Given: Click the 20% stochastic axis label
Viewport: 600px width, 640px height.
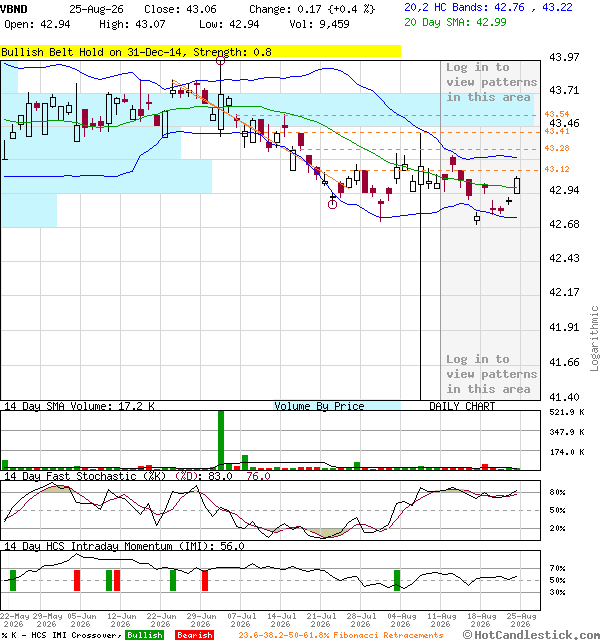Looking at the screenshot, I should click(x=557, y=528).
